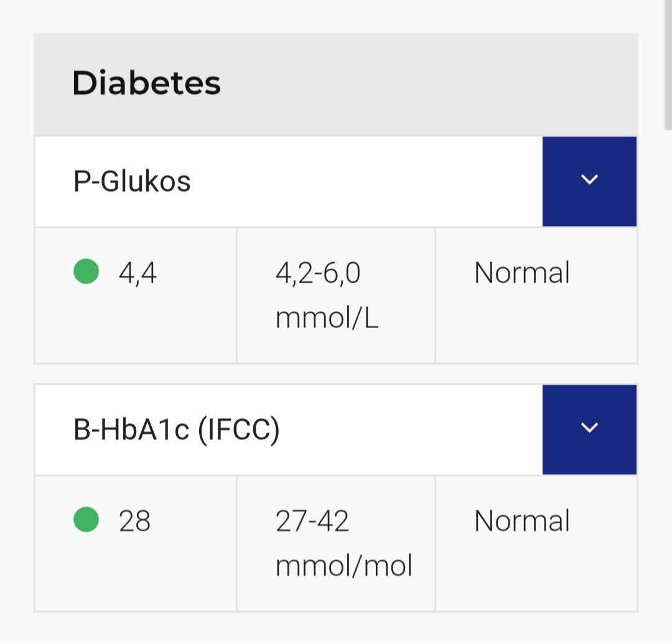Click the Diabetes heading text

tap(146, 83)
